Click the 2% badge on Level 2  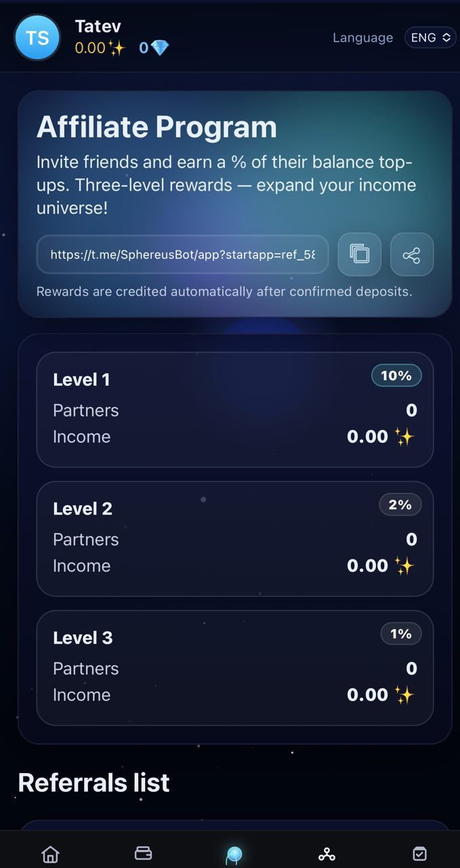coord(400,504)
